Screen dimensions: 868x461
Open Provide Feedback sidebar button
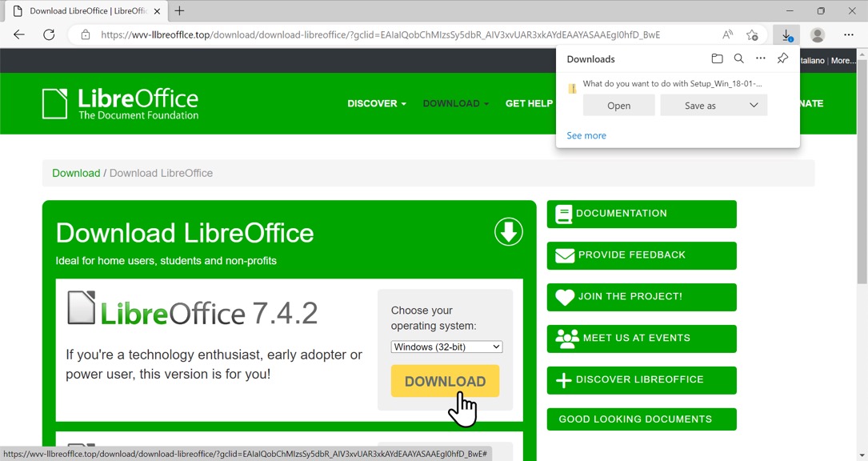point(642,255)
